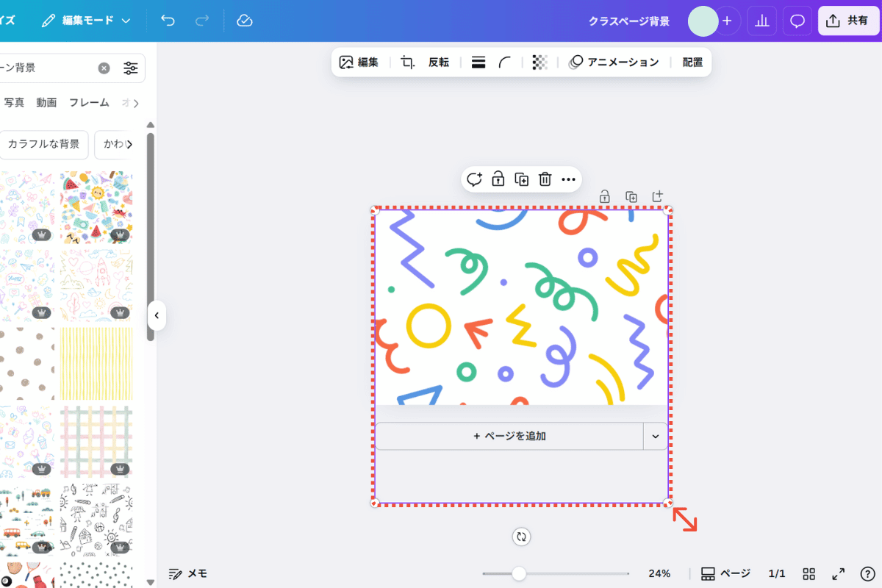Click colorful squiggle image on canvas
Image resolution: width=882 pixels, height=588 pixels.
(521, 306)
